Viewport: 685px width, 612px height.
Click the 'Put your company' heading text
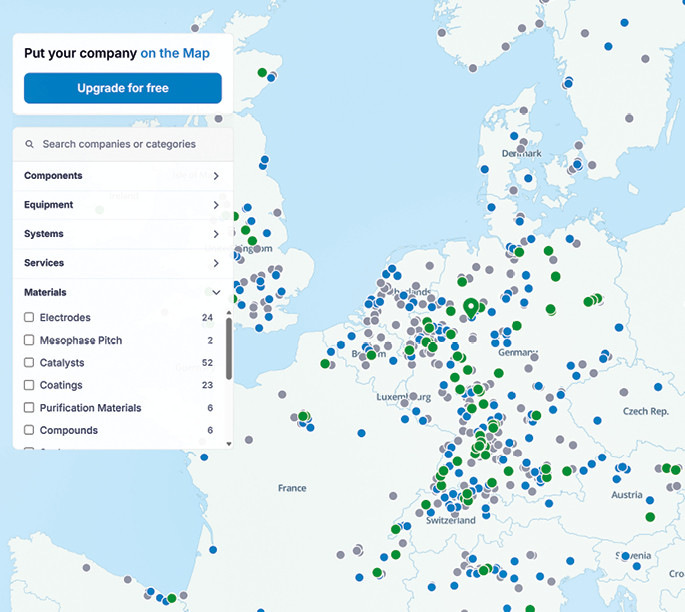tap(80, 53)
